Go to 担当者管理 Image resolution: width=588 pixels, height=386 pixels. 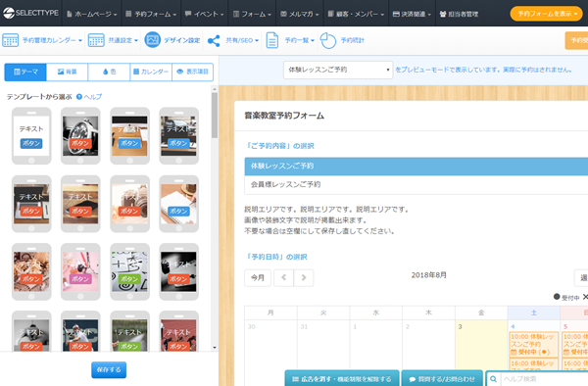coord(459,14)
